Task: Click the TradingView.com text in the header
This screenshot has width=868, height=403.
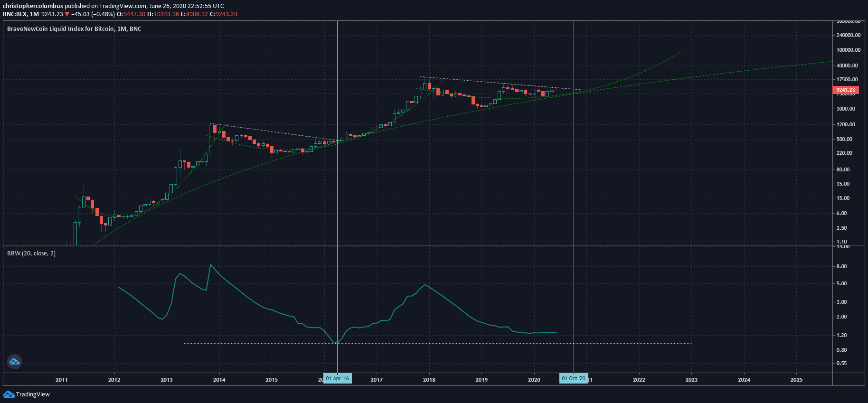Action: click(x=123, y=6)
